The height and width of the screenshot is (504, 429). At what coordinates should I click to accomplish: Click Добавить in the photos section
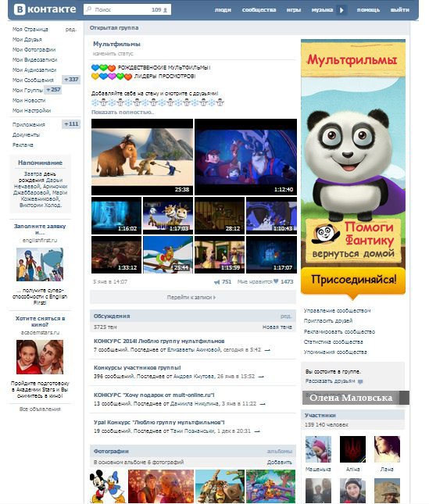click(279, 462)
